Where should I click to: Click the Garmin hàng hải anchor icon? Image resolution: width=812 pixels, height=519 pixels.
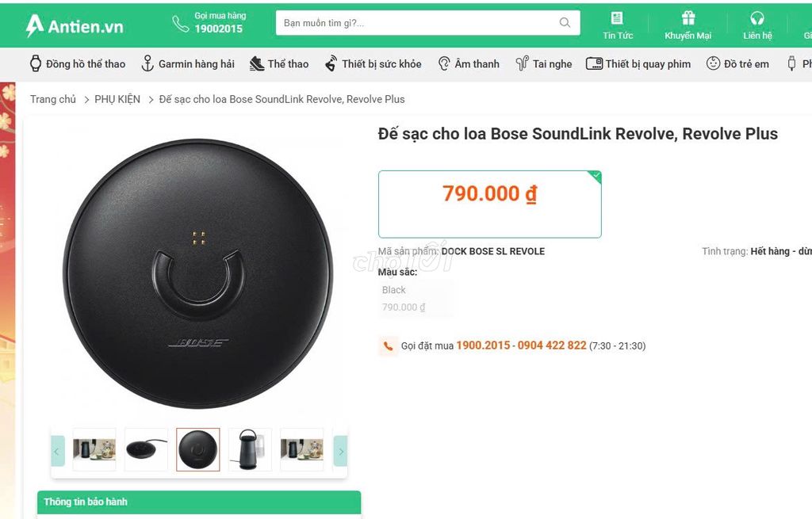pos(147,63)
